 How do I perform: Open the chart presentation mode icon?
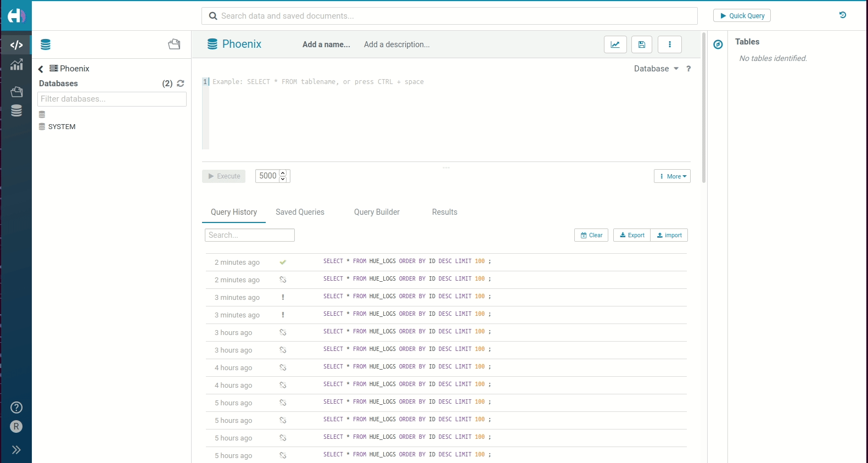click(615, 44)
